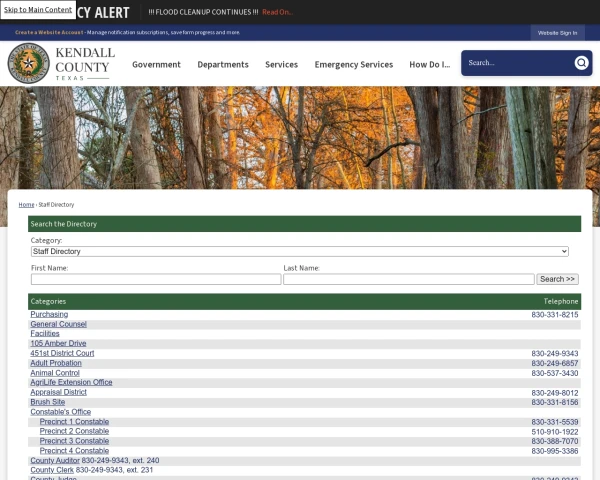The width and height of the screenshot is (600, 480).
Task: Click the Kendall County seal logo
Action: click(28, 63)
